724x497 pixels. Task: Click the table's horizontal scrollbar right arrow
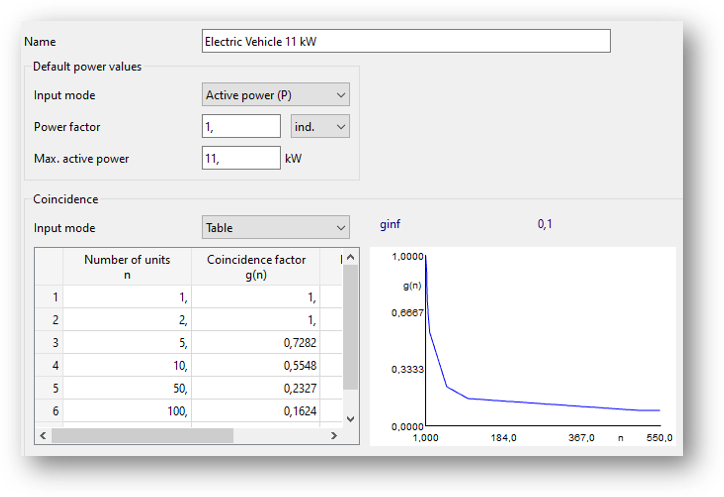pos(335,436)
